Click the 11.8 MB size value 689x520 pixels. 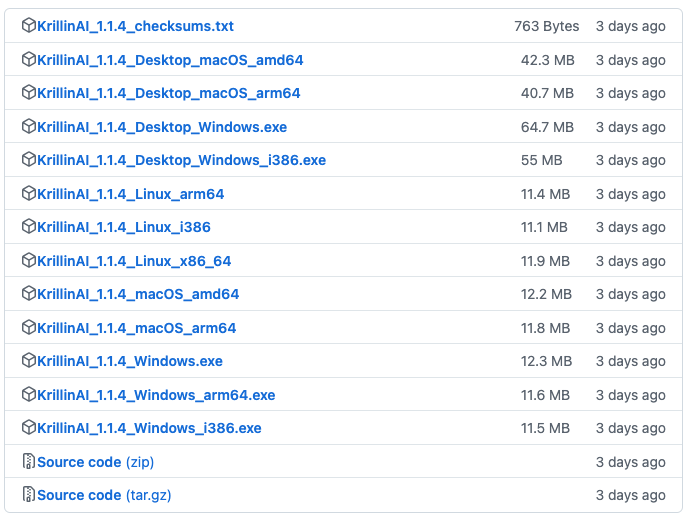(545, 328)
